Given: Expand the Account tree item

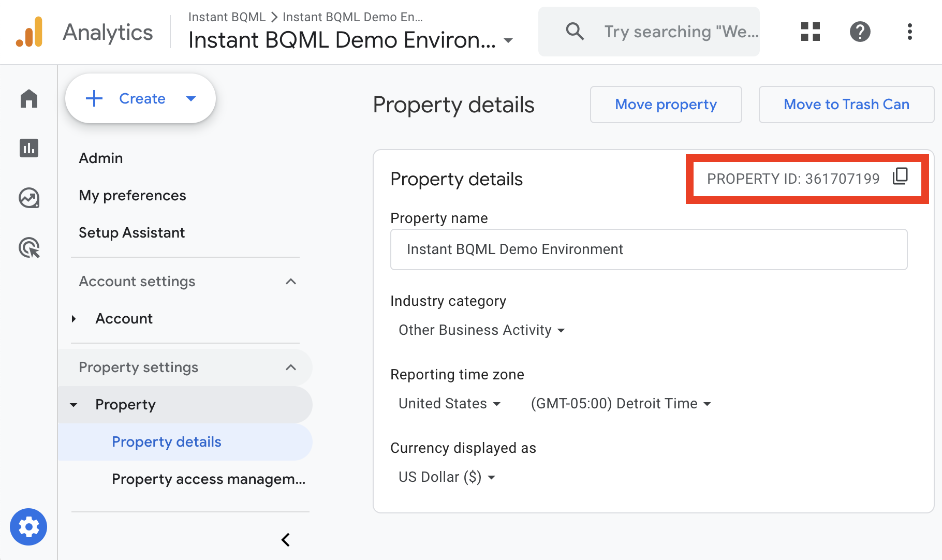Looking at the screenshot, I should (x=74, y=318).
